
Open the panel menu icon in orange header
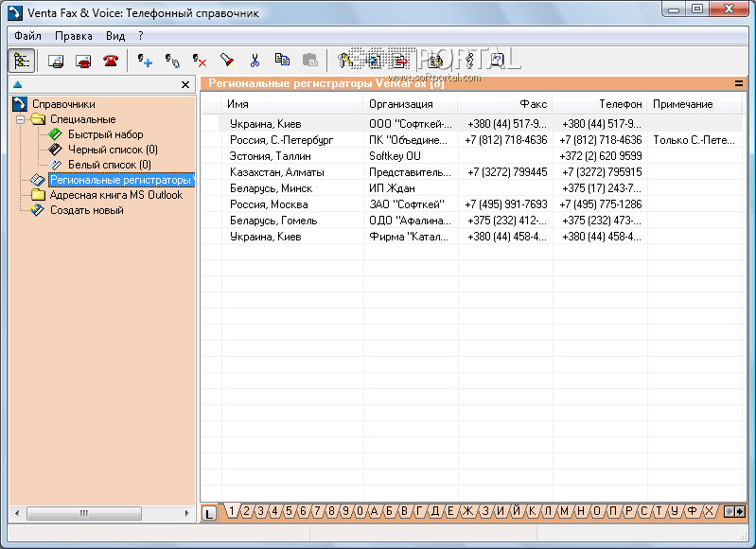pyautogui.click(x=738, y=83)
